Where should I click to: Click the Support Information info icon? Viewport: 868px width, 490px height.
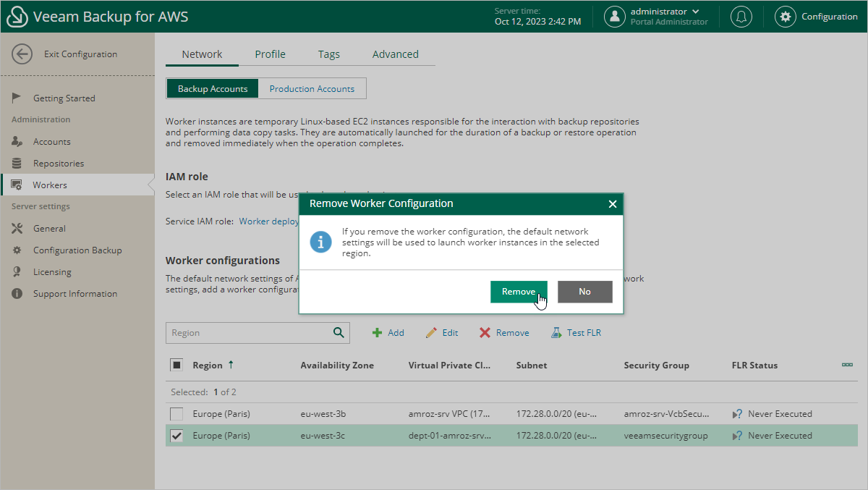coord(17,294)
